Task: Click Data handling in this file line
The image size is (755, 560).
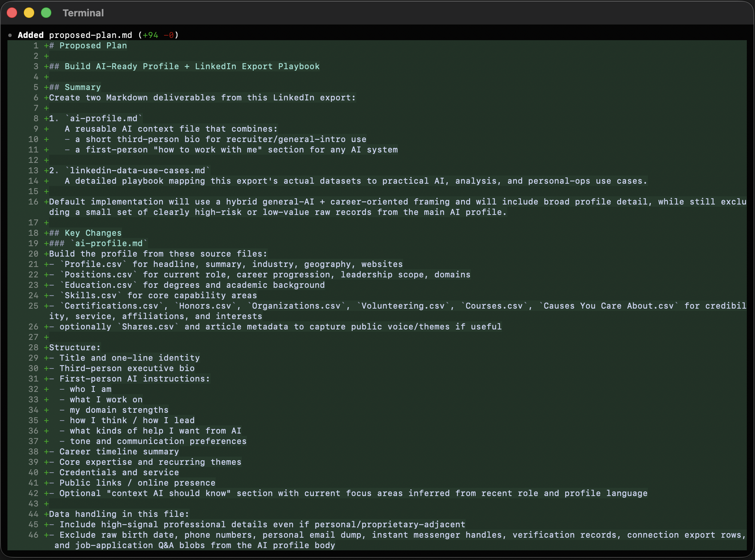Action: point(119,514)
